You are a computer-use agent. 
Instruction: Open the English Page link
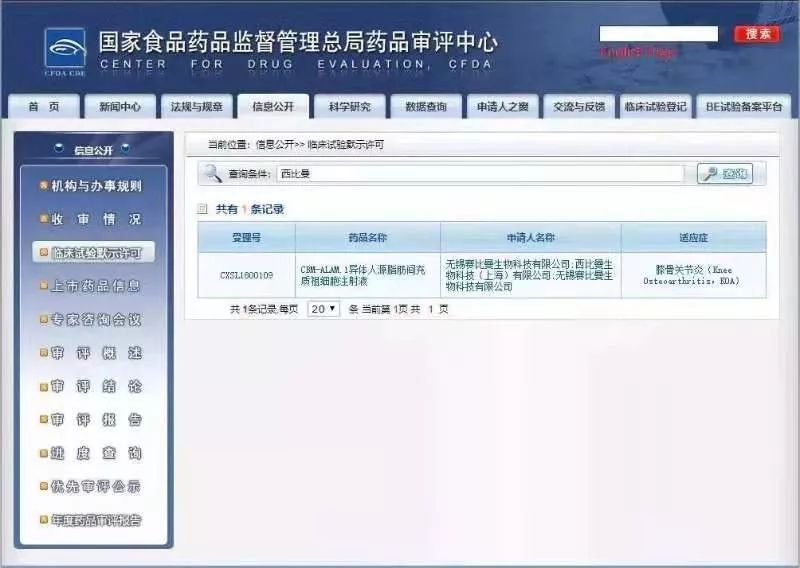(x=638, y=51)
